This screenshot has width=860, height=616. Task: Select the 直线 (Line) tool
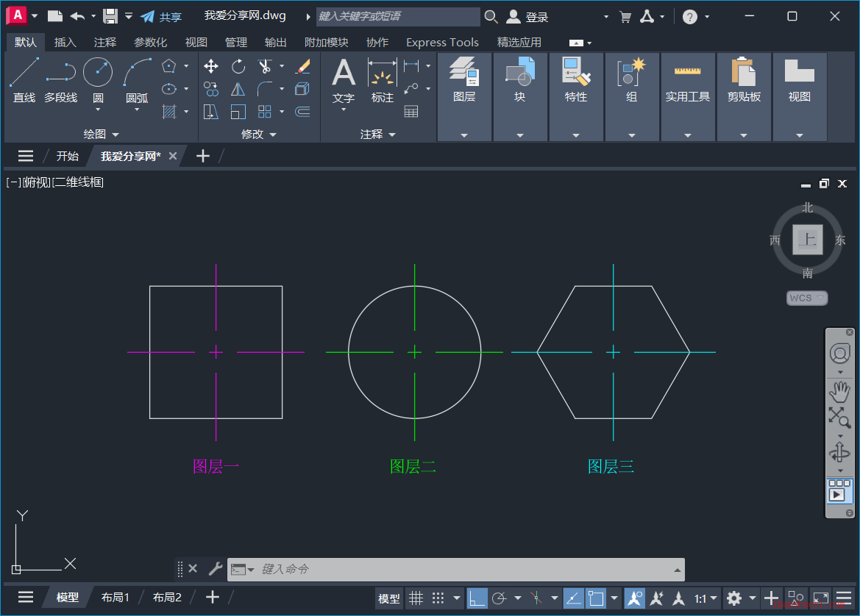(24, 80)
